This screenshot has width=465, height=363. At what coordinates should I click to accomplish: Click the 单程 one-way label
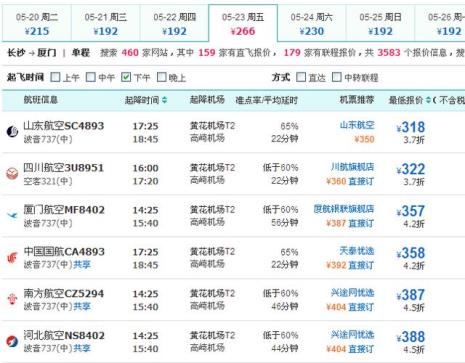(81, 53)
